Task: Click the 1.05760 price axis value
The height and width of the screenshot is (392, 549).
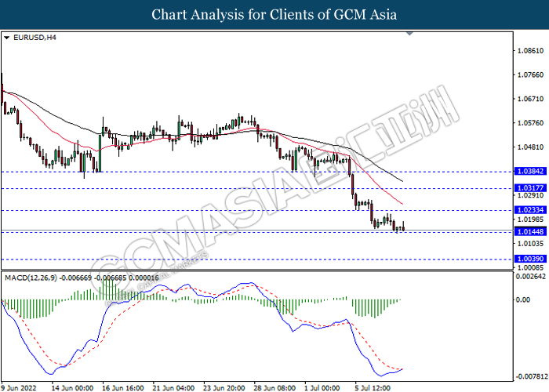Action: click(x=530, y=123)
